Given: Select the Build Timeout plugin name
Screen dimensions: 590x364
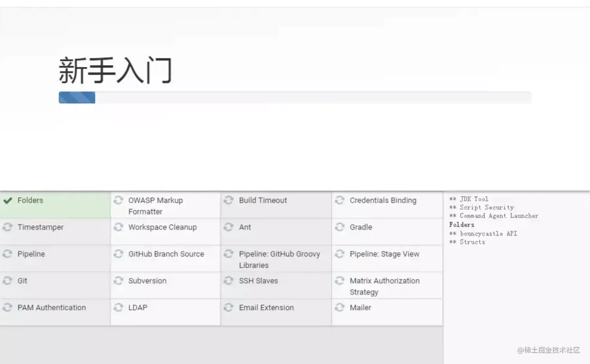Looking at the screenshot, I should (263, 200).
